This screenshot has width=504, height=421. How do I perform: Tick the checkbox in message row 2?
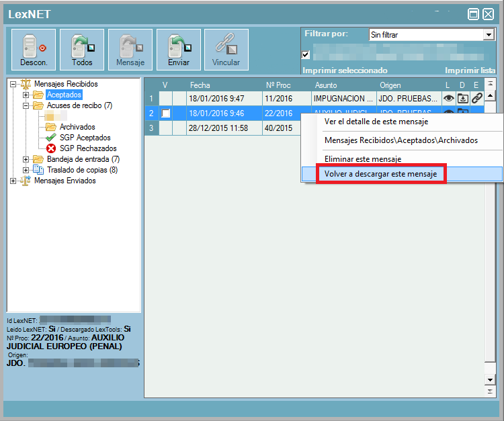coord(166,113)
